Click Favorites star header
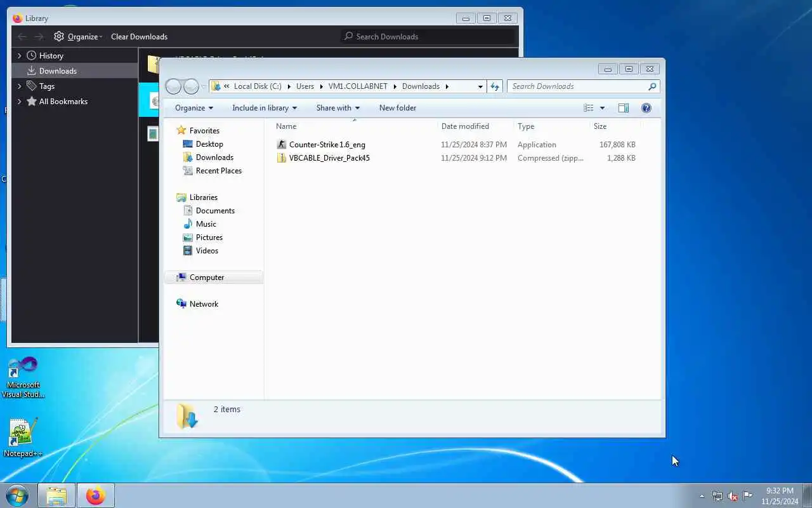Viewport: 812px width, 508px height. point(198,130)
